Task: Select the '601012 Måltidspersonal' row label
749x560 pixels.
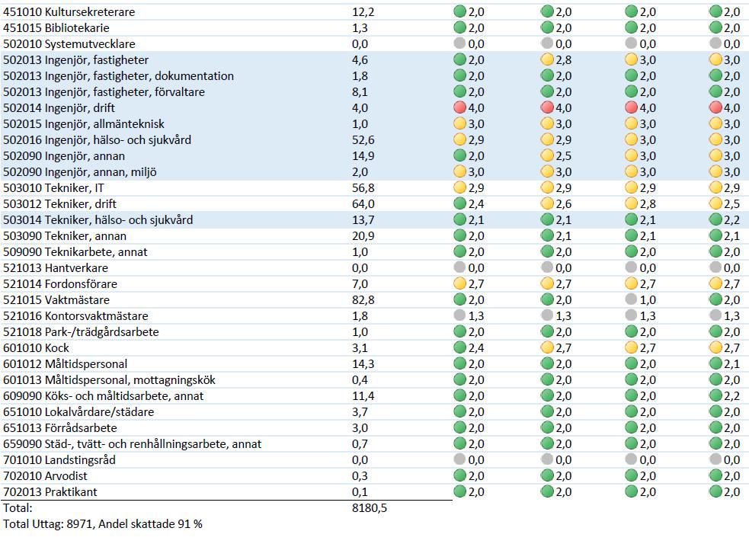Action: pos(65,364)
